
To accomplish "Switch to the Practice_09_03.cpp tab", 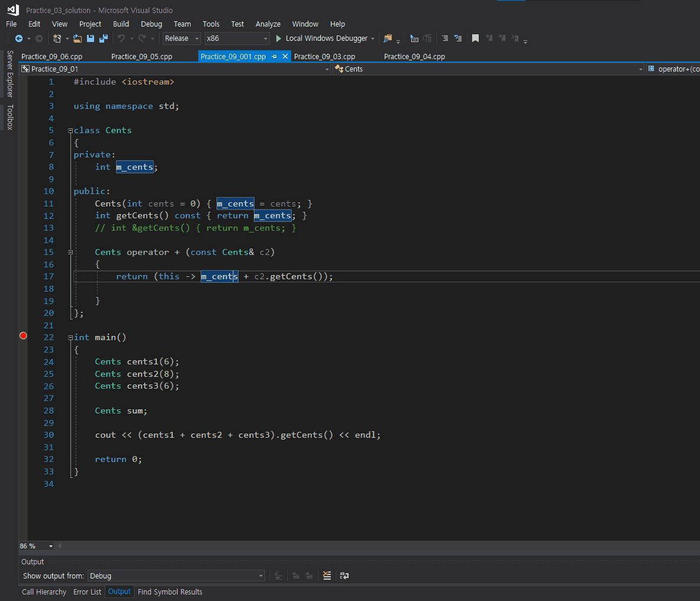I will [x=324, y=57].
